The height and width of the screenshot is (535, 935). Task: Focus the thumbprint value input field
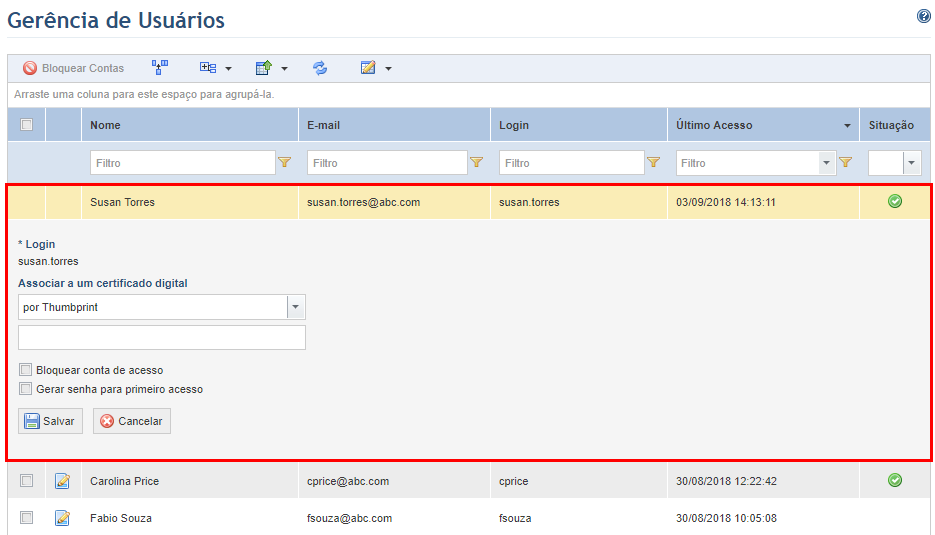pyautogui.click(x=162, y=338)
